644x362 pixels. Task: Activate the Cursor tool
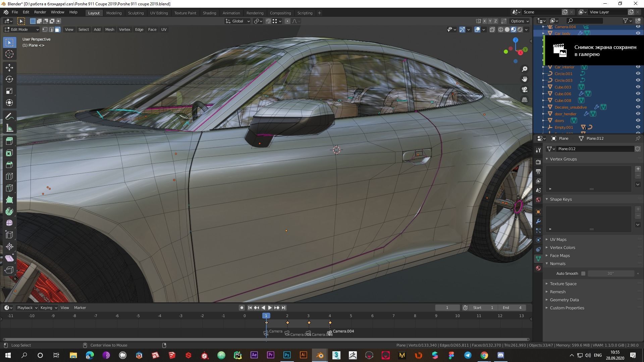point(9,54)
